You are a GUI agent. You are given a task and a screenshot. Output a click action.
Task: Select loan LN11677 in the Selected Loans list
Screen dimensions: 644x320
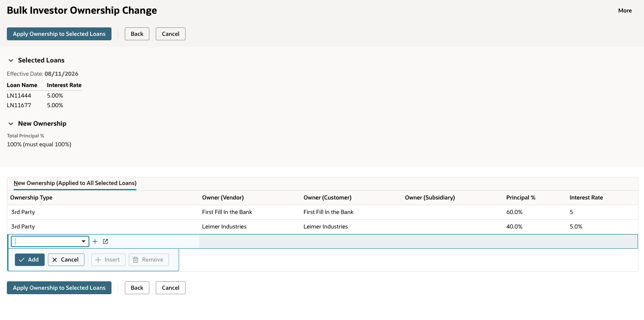[x=19, y=105]
